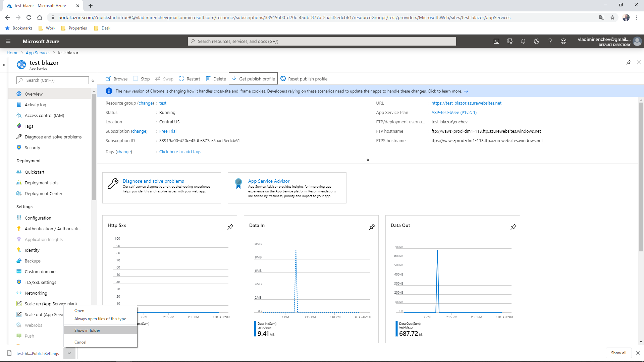Viewport: 644px width, 362px height.
Task: Follow the learn more arrow in banner
Action: [466, 91]
